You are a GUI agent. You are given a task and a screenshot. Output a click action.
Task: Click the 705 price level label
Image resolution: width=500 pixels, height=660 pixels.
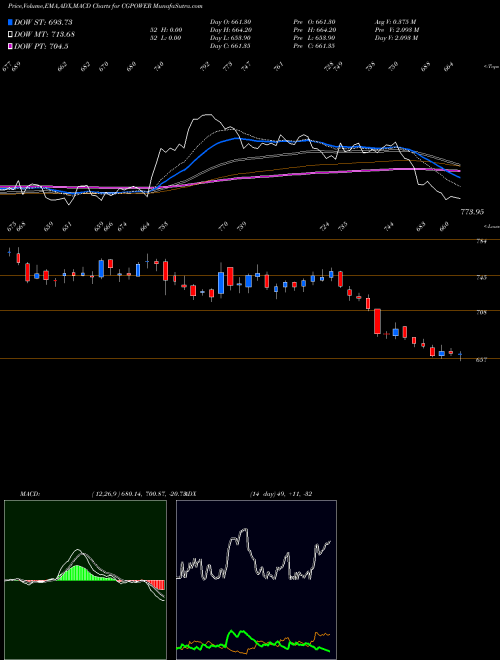[482, 312]
